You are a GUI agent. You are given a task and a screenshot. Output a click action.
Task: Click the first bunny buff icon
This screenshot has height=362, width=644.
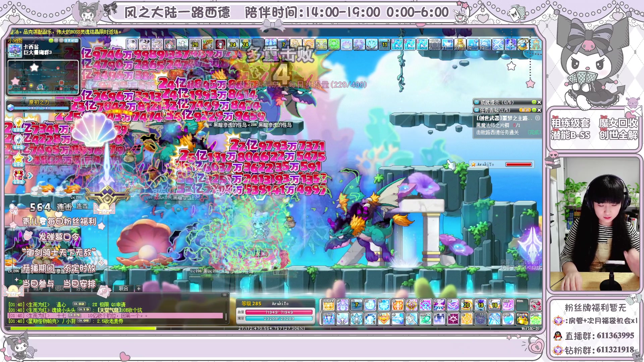(x=132, y=44)
